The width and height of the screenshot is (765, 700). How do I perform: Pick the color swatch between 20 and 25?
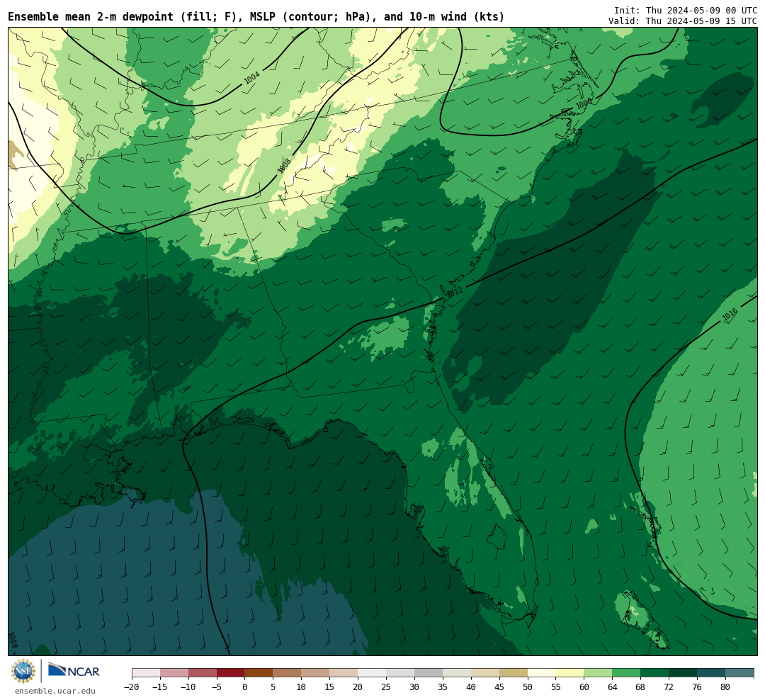coord(373,673)
